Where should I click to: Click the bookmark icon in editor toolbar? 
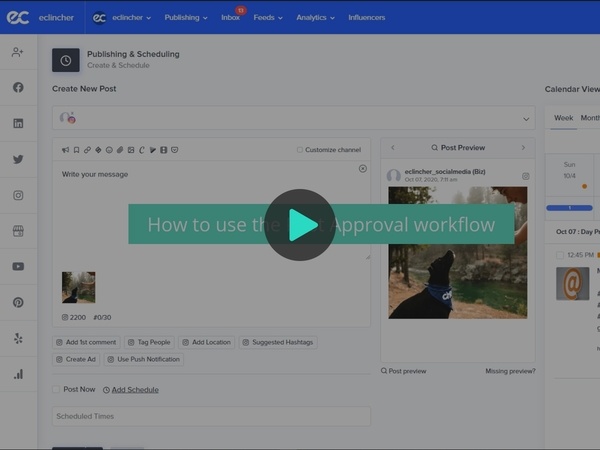[x=77, y=150]
